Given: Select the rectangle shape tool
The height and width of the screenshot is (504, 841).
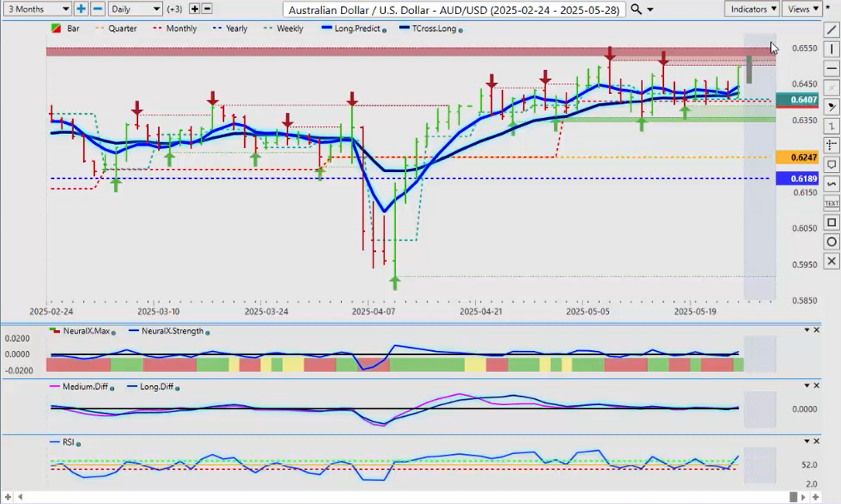Looking at the screenshot, I should pos(831,223).
